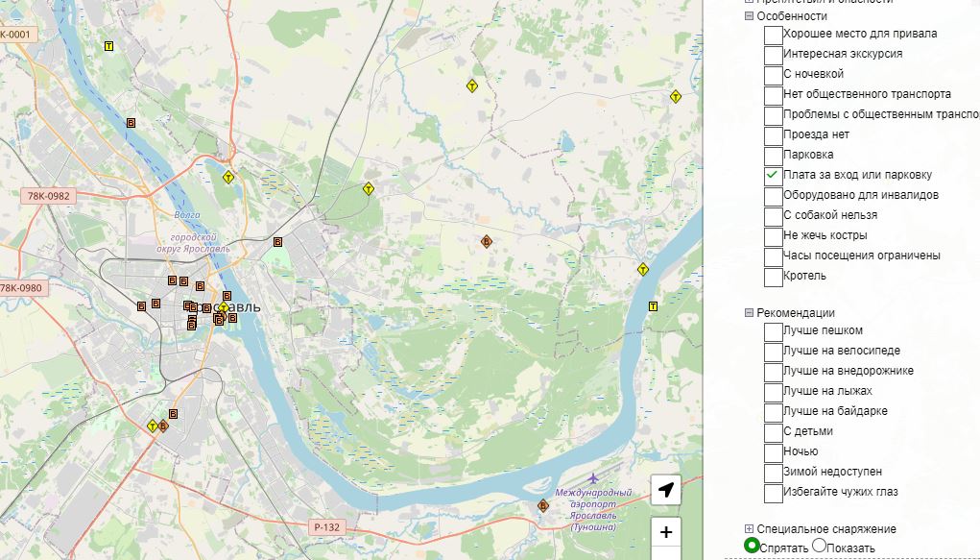Viewport: 980px width, 560px height.
Task: Click yellow T marker near 78K-0001 road
Action: [108, 45]
